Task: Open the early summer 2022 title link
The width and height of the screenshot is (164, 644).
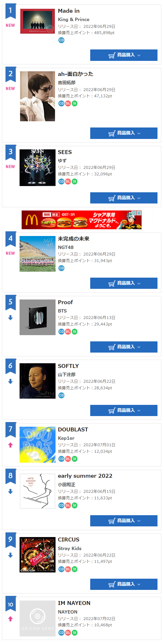Action: click(85, 476)
